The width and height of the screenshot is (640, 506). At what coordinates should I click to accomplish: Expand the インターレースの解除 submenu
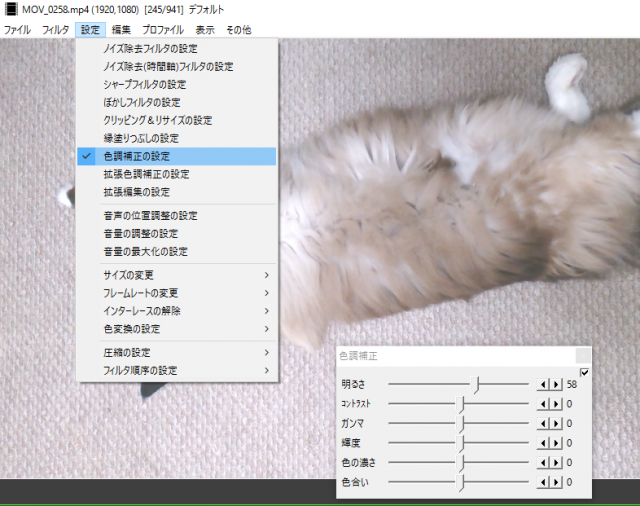coord(176,311)
